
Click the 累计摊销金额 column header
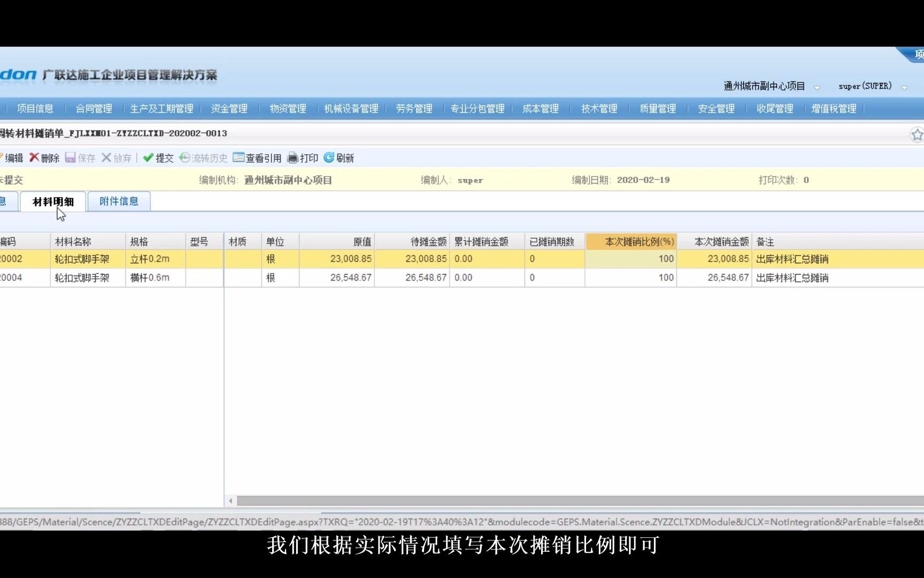coord(487,242)
